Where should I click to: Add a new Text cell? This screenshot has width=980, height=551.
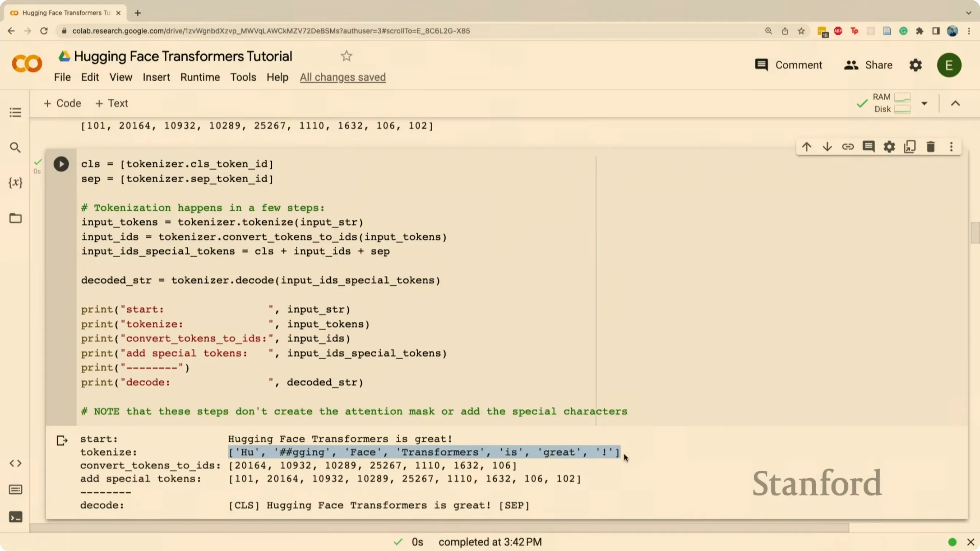112,103
